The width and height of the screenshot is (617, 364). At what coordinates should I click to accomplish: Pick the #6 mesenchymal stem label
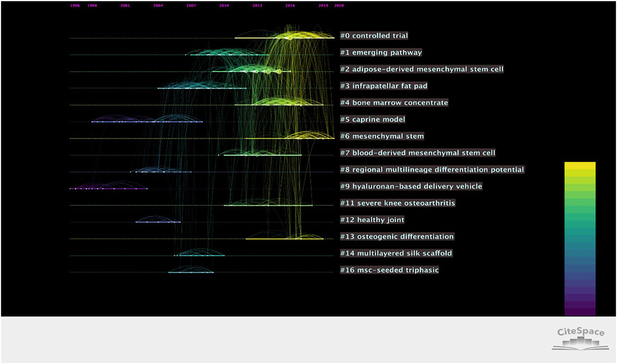pyautogui.click(x=382, y=136)
